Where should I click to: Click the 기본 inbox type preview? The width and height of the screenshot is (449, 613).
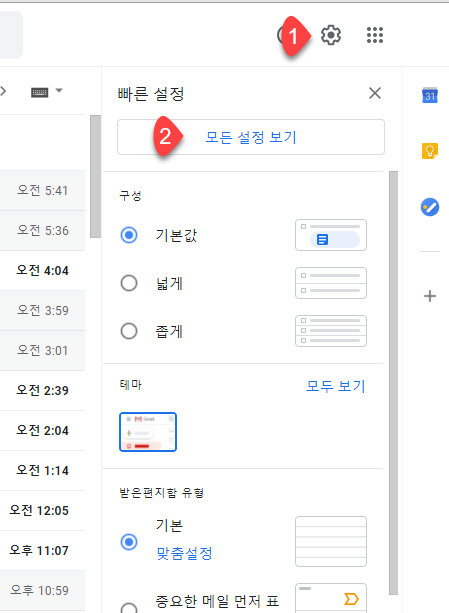click(x=331, y=541)
